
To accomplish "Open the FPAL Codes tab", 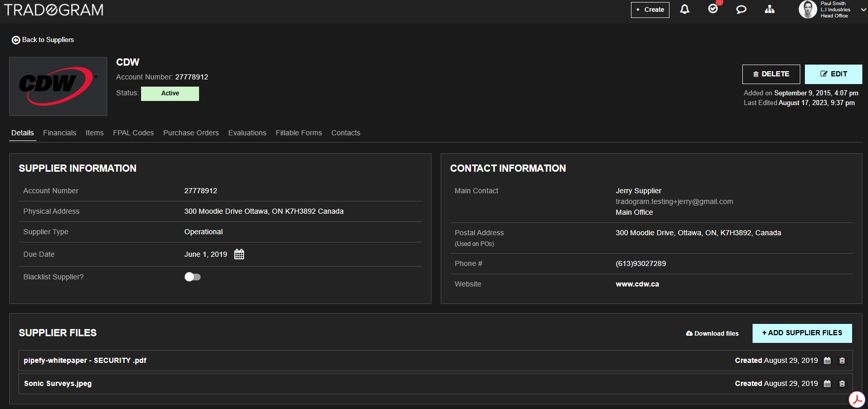I will [x=133, y=133].
